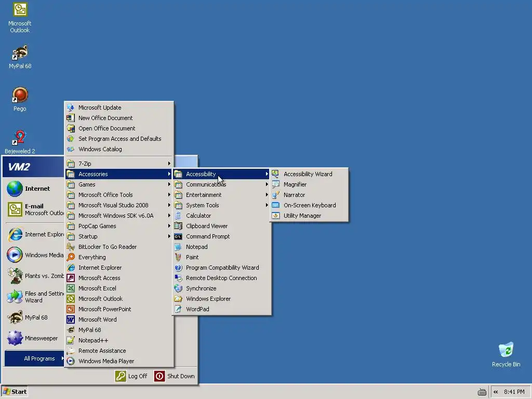This screenshot has width=532, height=399.
Task: Expand Microsoft Windows SDK v6.0A submenu
Action: point(119,216)
